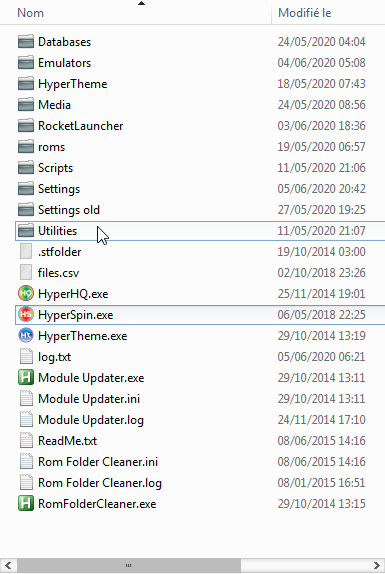Image resolution: width=385 pixels, height=574 pixels.
Task: Click the Databases folder icon
Action: click(26, 42)
